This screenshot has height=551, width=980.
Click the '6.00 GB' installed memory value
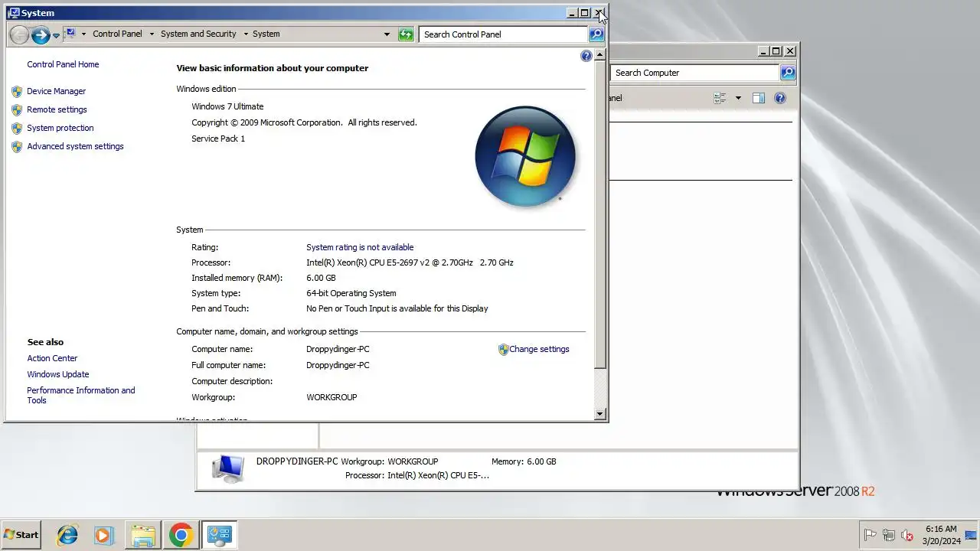click(x=321, y=278)
